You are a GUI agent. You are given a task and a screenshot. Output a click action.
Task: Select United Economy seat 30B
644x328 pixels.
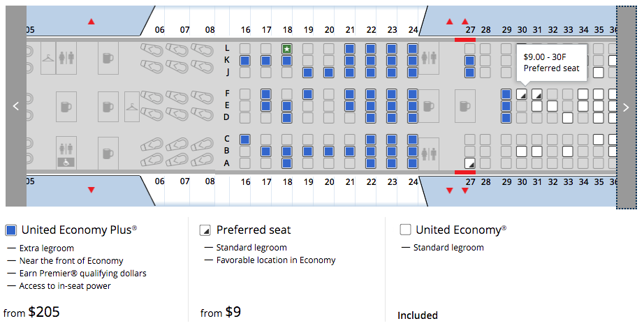522,151
